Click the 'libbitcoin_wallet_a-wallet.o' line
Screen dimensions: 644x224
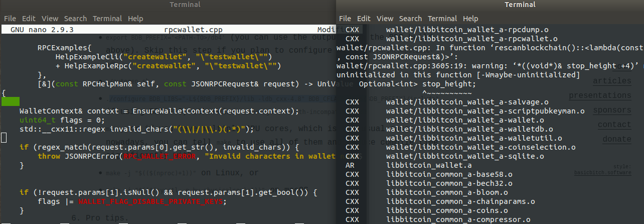tap(445, 120)
